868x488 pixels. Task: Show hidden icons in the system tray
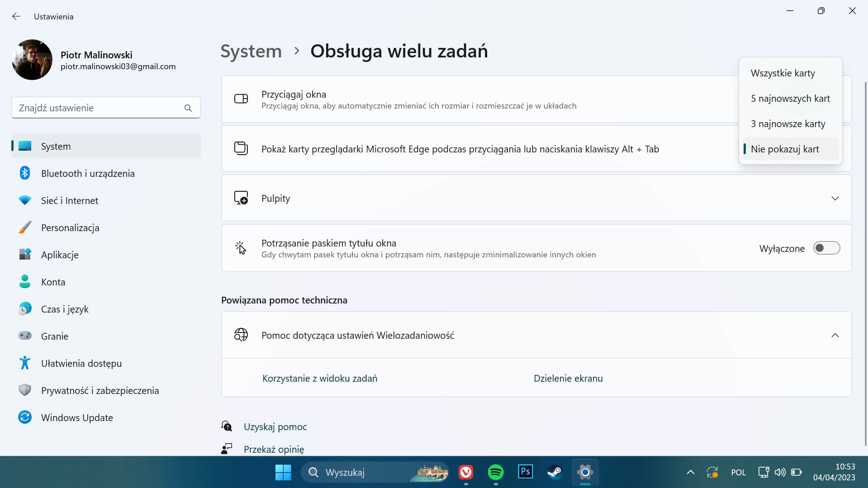click(691, 472)
